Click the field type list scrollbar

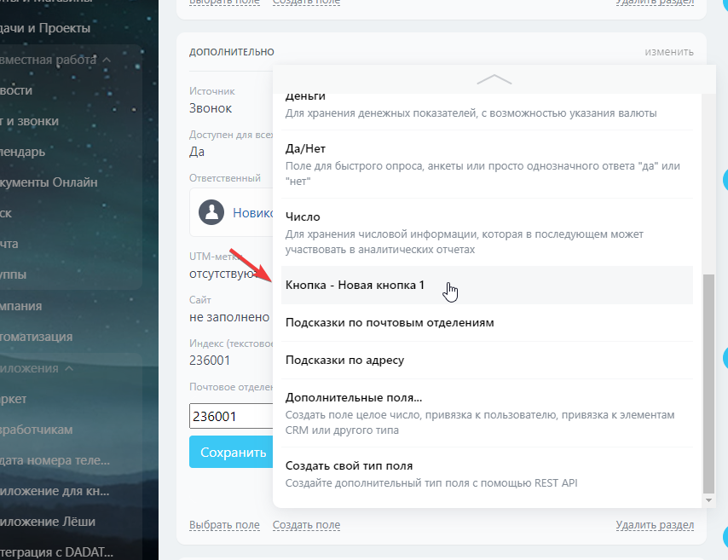point(709,384)
